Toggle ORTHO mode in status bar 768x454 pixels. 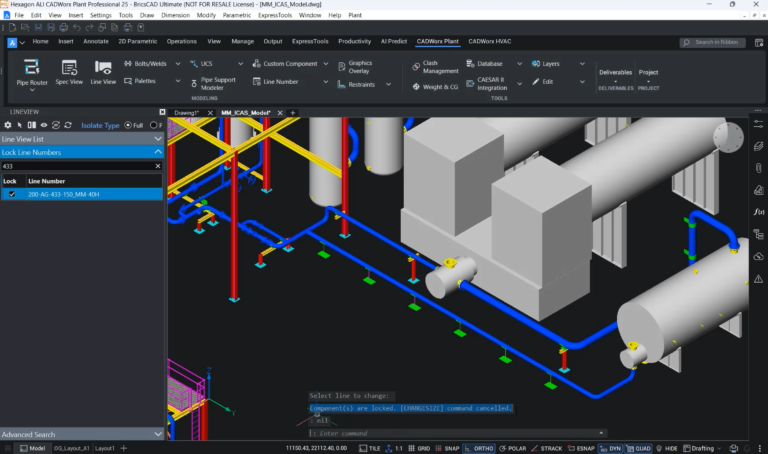click(x=479, y=448)
